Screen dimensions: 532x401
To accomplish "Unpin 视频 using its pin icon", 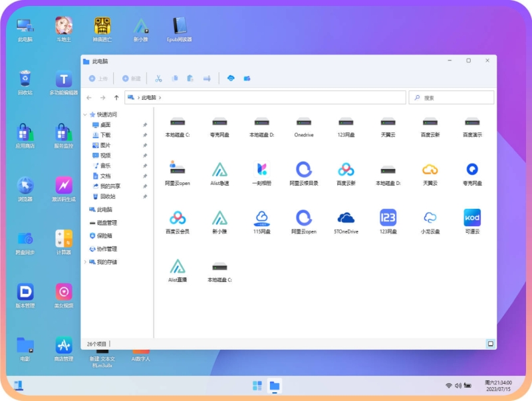I will click(x=145, y=156).
